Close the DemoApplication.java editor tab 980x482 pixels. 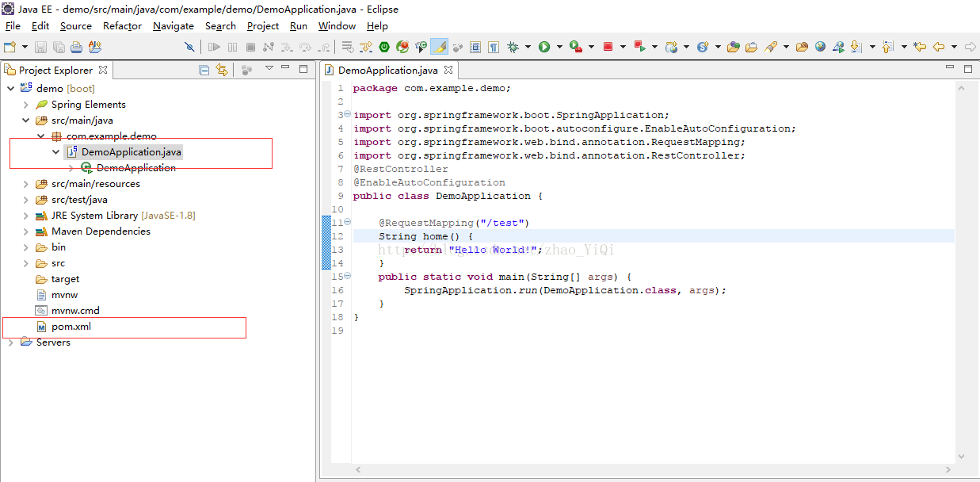(448, 70)
